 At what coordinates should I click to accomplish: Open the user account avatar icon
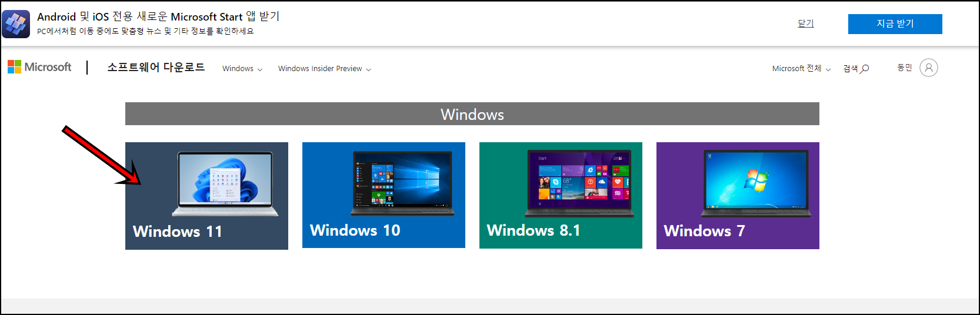click(928, 68)
